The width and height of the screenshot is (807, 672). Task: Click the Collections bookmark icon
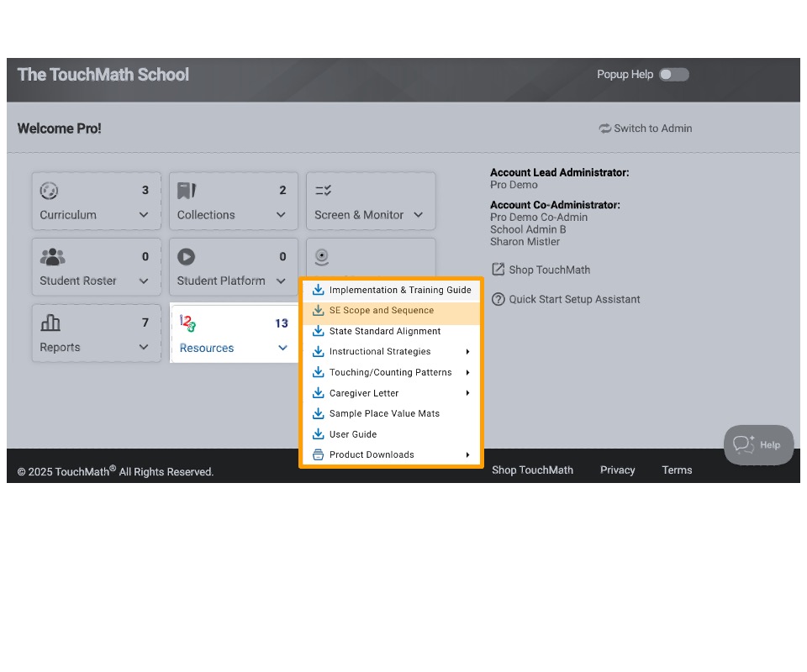(x=187, y=191)
